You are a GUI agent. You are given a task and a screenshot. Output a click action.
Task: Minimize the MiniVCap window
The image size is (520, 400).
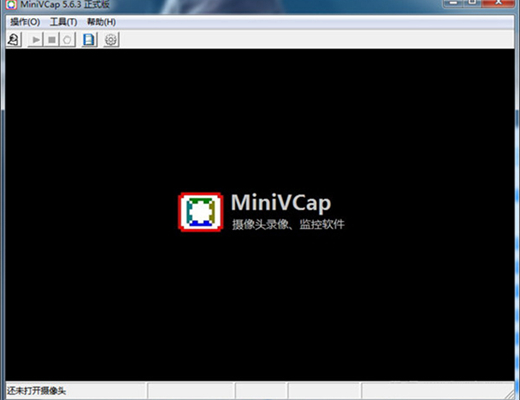[453, 3]
